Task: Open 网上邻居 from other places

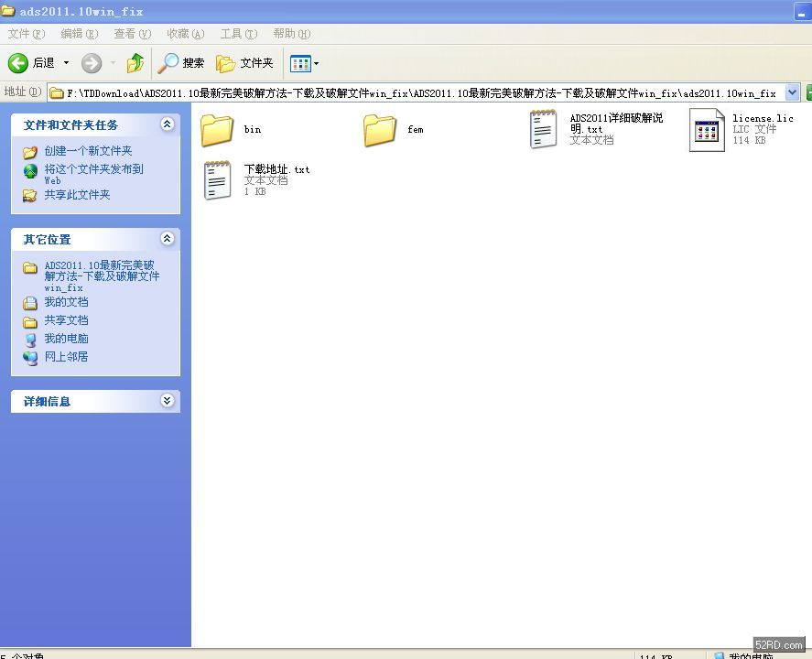Action: (x=66, y=357)
